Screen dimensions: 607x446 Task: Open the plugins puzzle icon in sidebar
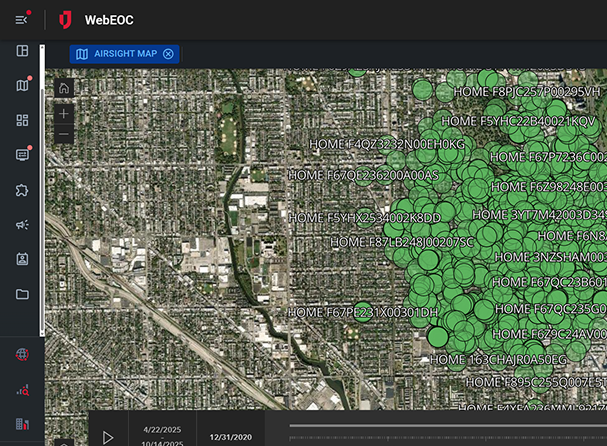(x=22, y=190)
